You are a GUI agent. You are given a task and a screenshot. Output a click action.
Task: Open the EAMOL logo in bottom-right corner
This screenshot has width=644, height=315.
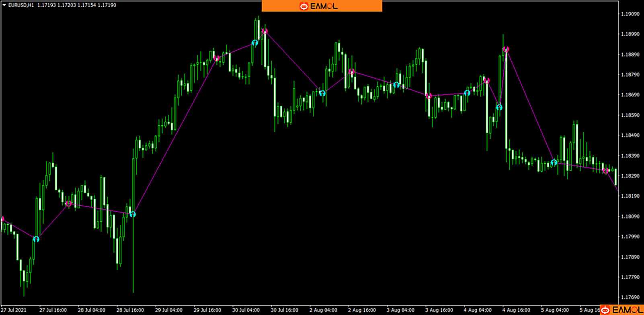tap(621, 310)
